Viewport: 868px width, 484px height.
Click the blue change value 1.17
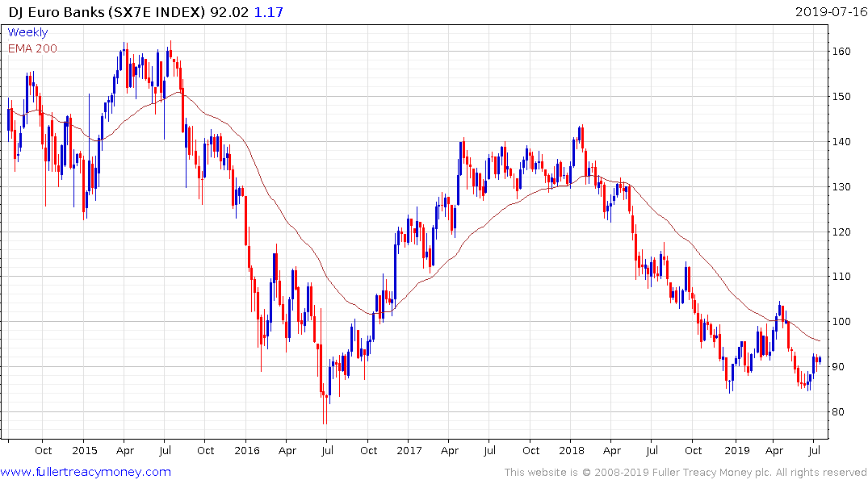point(269,11)
